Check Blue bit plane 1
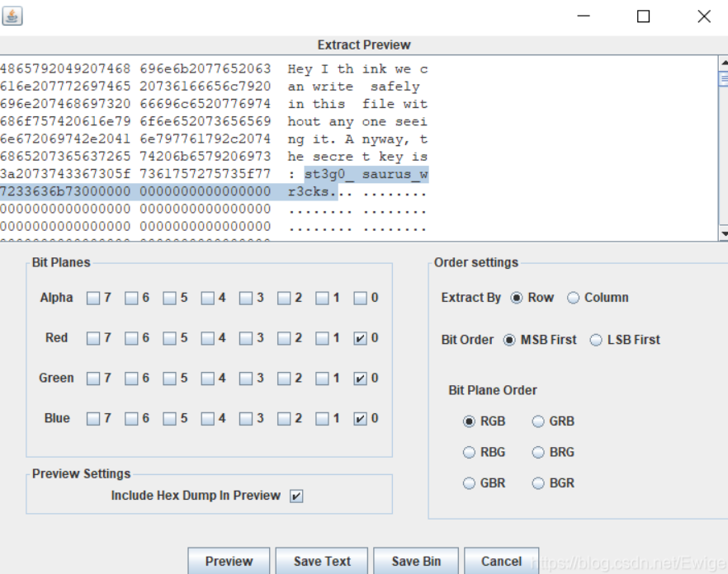Screen dimensions: 728x574 322,419
